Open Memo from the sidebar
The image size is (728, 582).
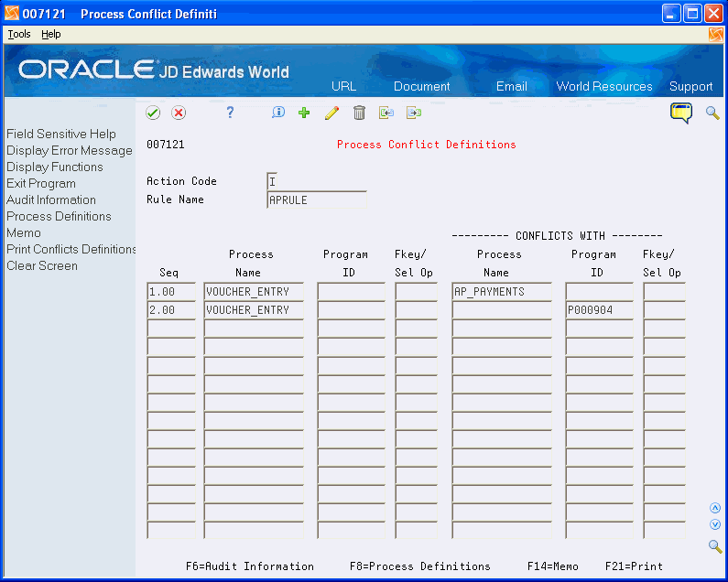[x=24, y=233]
